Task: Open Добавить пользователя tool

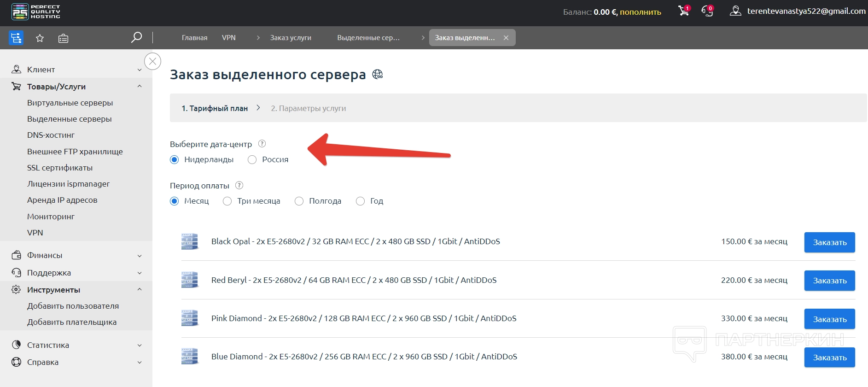Action: pyautogui.click(x=73, y=306)
